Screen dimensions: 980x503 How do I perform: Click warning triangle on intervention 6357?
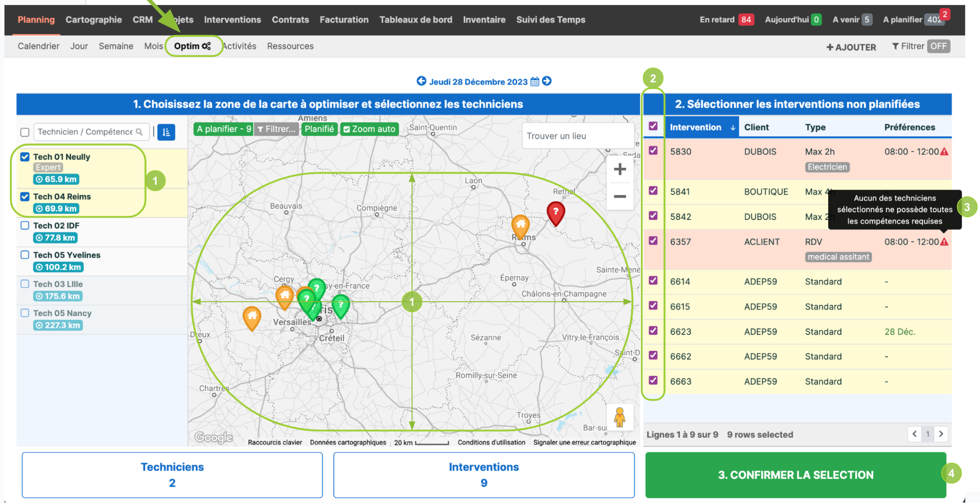pyautogui.click(x=944, y=242)
